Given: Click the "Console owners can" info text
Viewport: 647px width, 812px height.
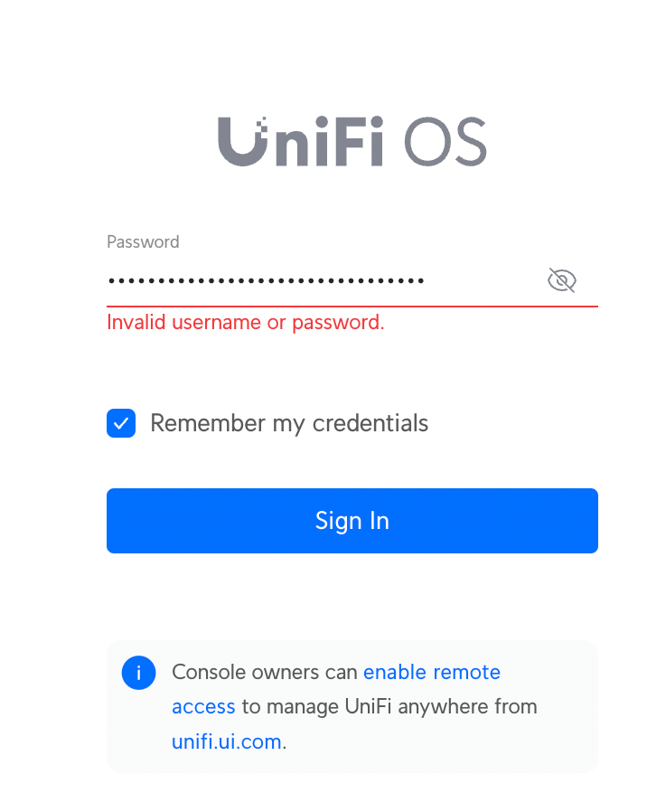Looking at the screenshot, I should pyautogui.click(x=265, y=672).
